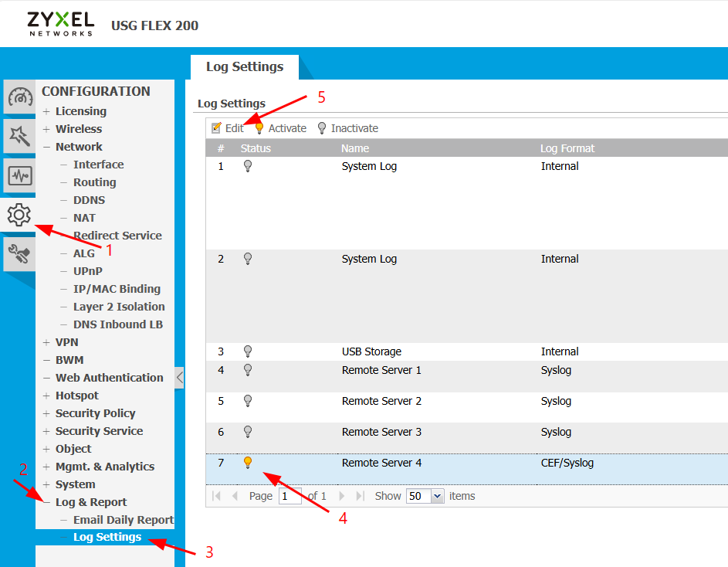This screenshot has width=728, height=567.
Task: Click the Edit pencil icon in toolbar
Action: point(217,128)
